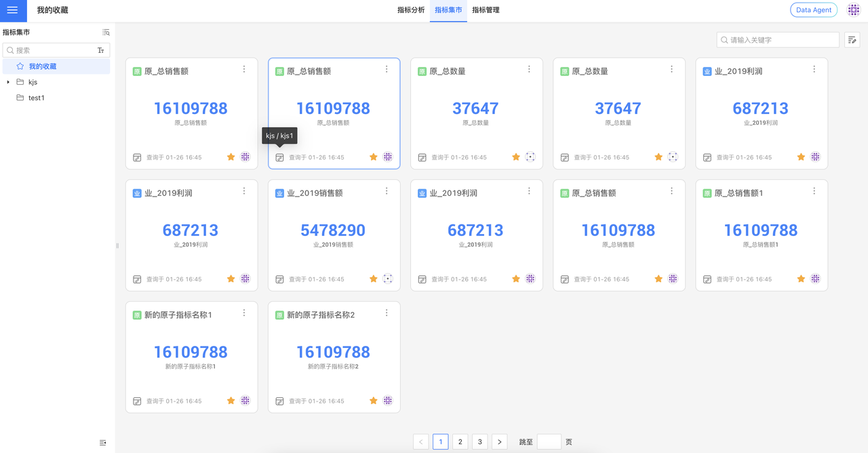Toggle the Tt case-match icon in sidebar search

[x=101, y=50]
